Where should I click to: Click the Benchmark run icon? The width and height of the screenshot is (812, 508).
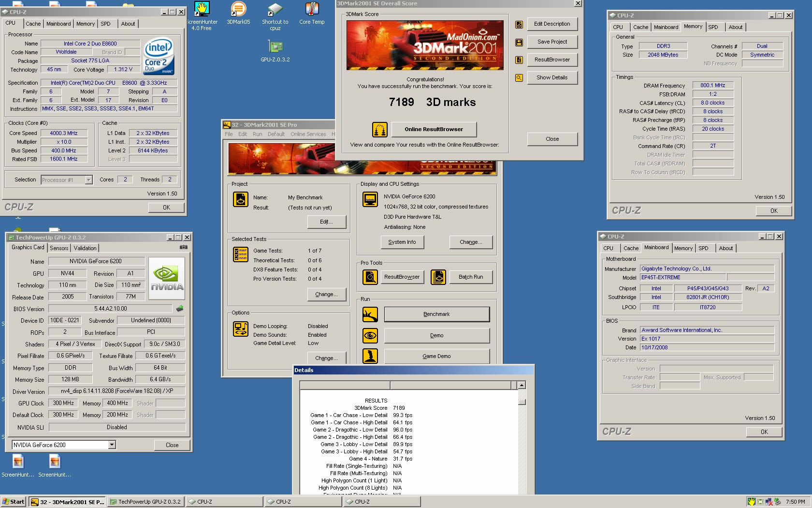tap(370, 314)
